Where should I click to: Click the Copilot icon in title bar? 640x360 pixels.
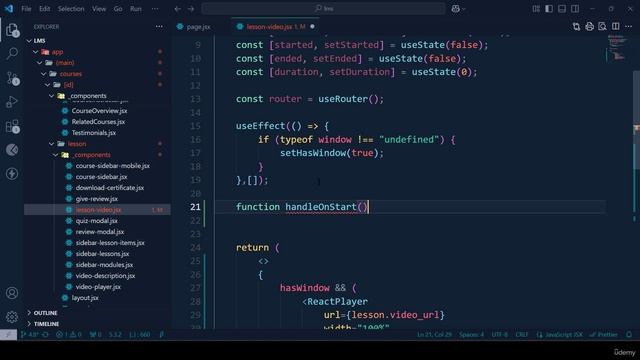pos(456,9)
